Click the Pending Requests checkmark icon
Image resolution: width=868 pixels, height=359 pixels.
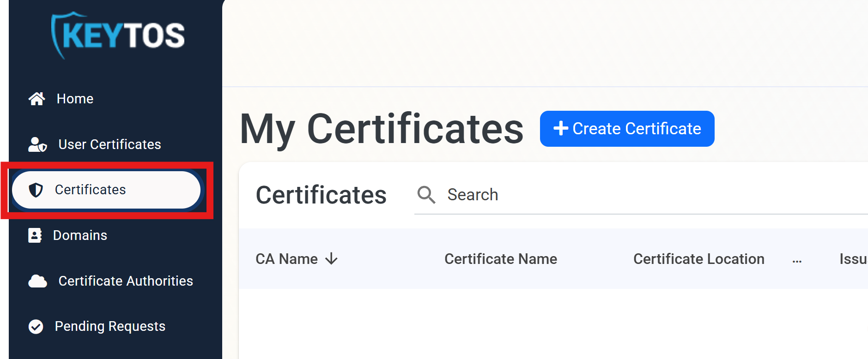click(36, 326)
